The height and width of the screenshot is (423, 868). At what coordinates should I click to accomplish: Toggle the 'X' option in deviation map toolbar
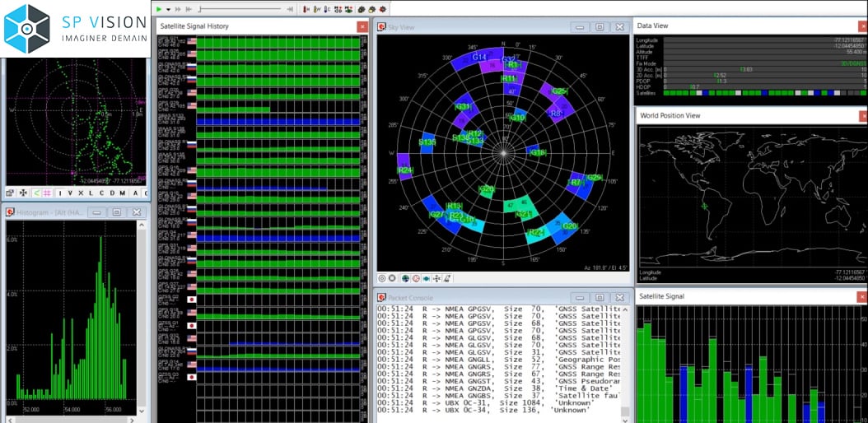pos(81,193)
